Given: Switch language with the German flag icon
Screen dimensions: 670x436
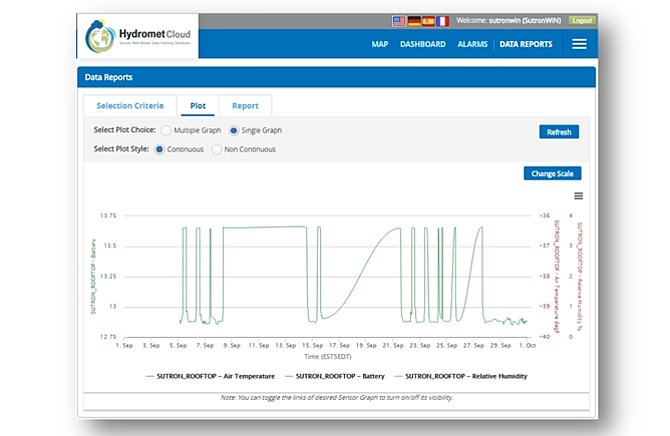Looking at the screenshot, I should coord(413,20).
